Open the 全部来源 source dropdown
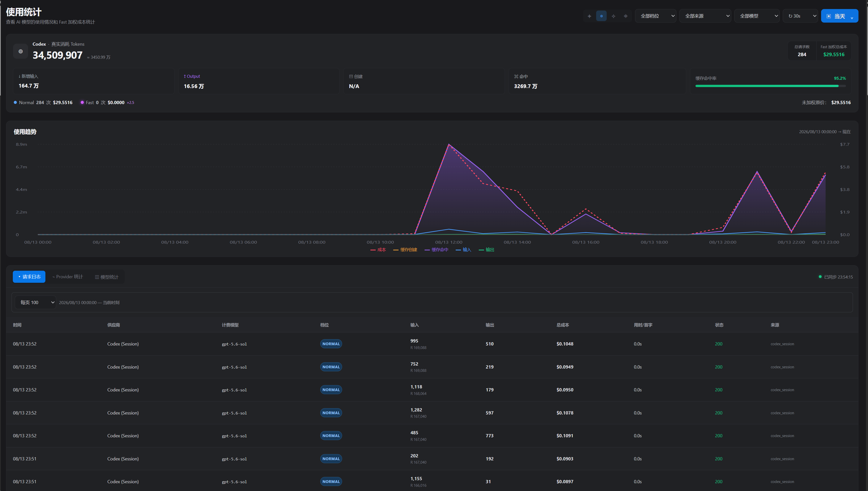868x491 pixels. (705, 16)
